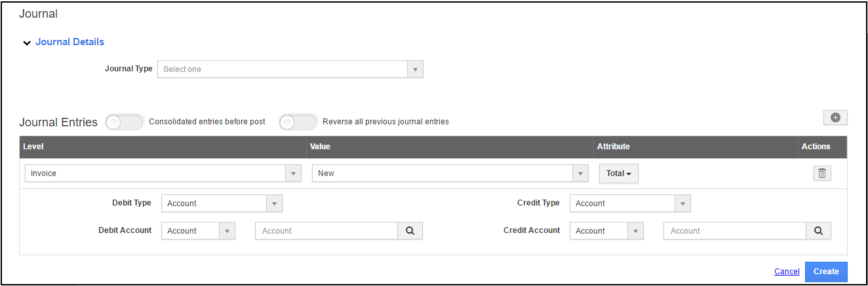Click the Debit Account search magnifier icon
Screen dimensions: 868x286
410,231
